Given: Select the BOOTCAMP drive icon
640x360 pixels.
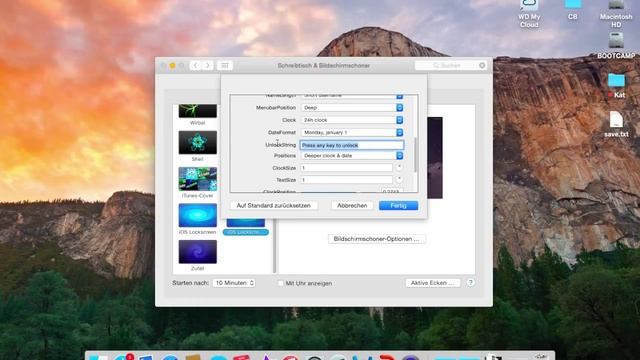Looking at the screenshot, I should pos(616,45).
